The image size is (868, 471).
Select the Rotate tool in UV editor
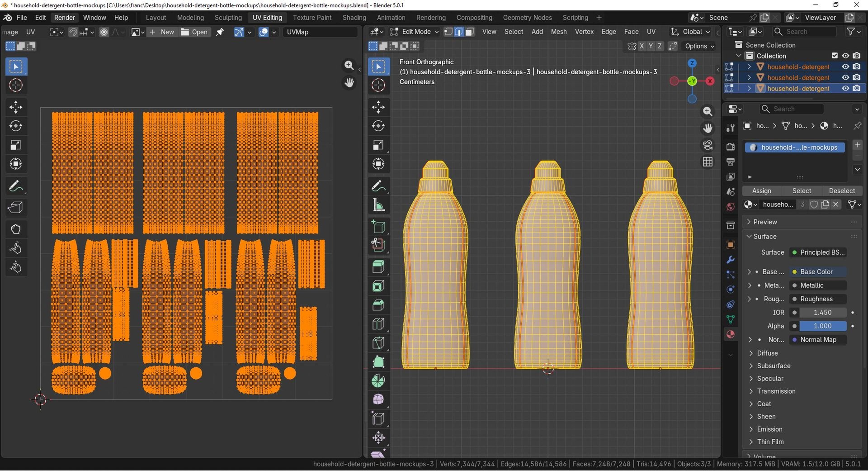coord(16,126)
